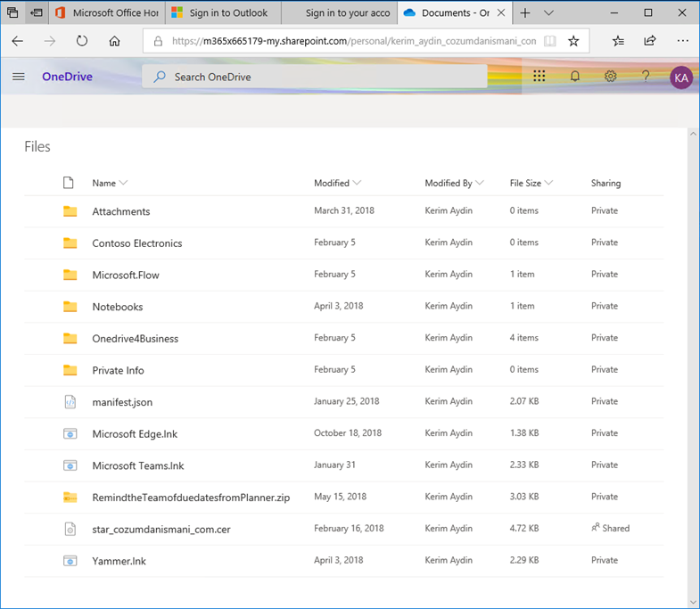Click the zip archive icon for RemindtheTeam
Viewport: 700px width, 609px height.
(x=70, y=497)
